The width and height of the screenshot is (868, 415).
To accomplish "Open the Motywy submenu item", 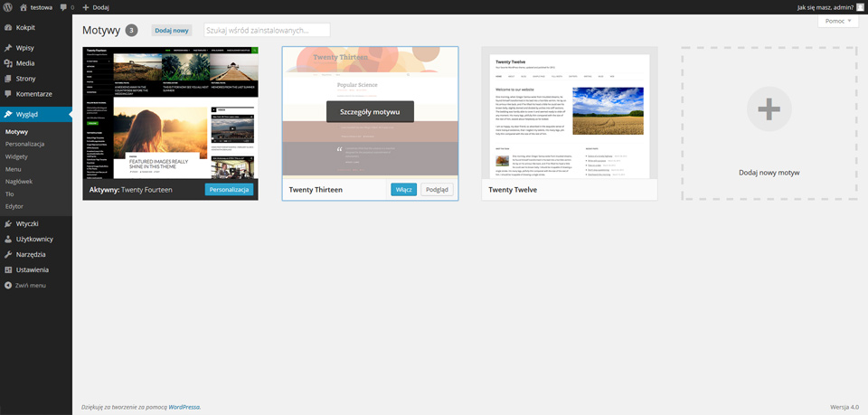I will point(16,132).
